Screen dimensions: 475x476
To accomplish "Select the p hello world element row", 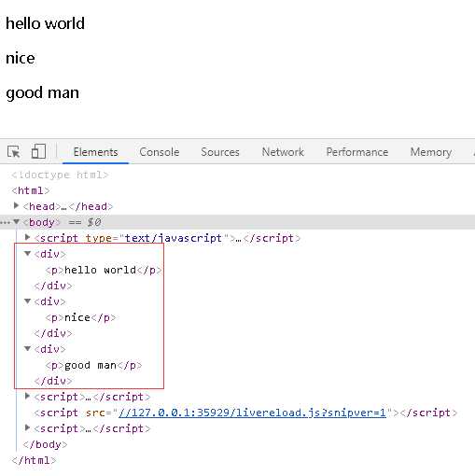I will (x=104, y=270).
